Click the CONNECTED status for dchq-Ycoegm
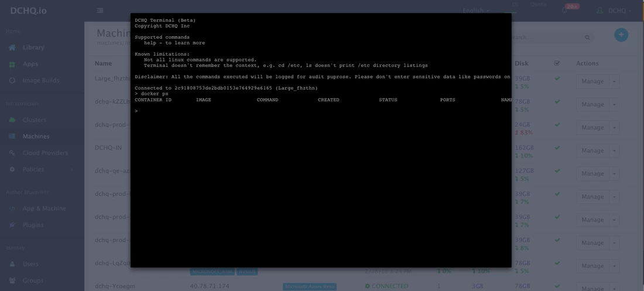 [x=386, y=286]
